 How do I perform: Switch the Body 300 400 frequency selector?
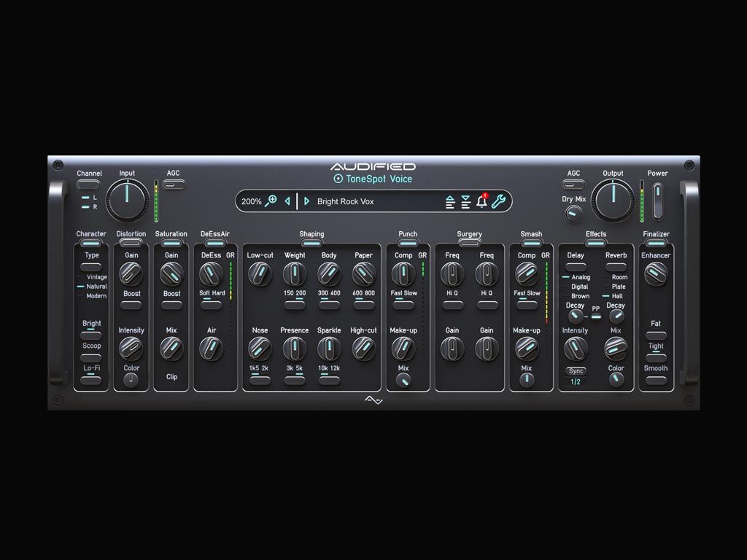coord(329,306)
